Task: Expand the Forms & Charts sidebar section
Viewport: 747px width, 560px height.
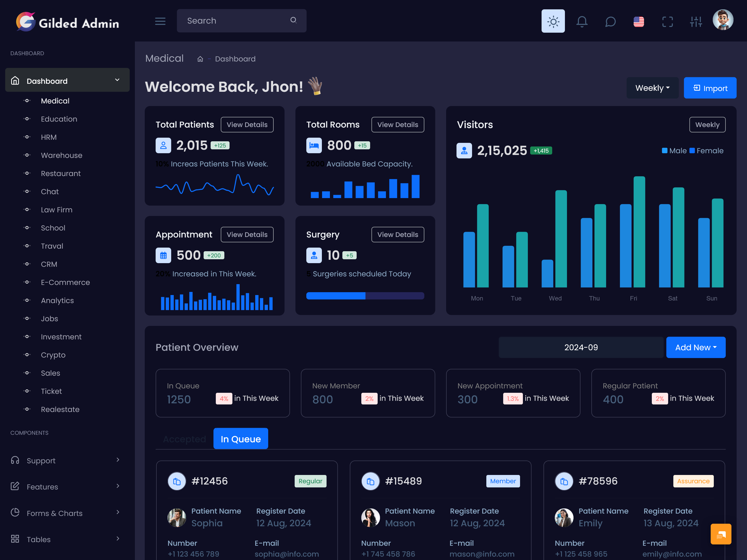Action: pos(66,512)
